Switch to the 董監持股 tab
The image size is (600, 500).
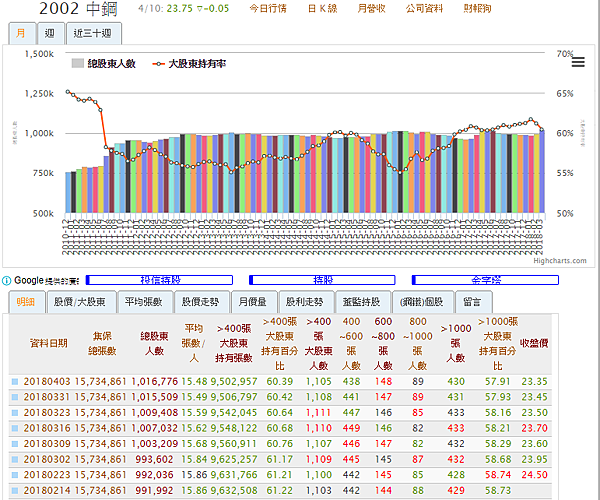click(x=362, y=302)
